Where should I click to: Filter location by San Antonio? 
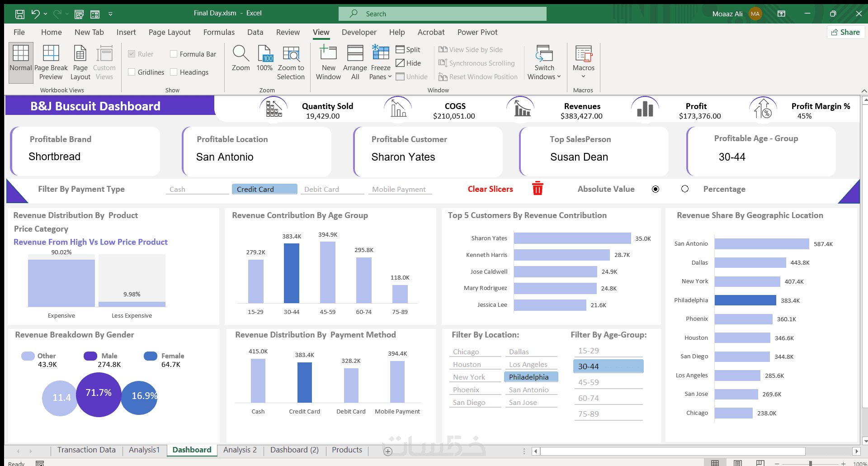coord(531,390)
